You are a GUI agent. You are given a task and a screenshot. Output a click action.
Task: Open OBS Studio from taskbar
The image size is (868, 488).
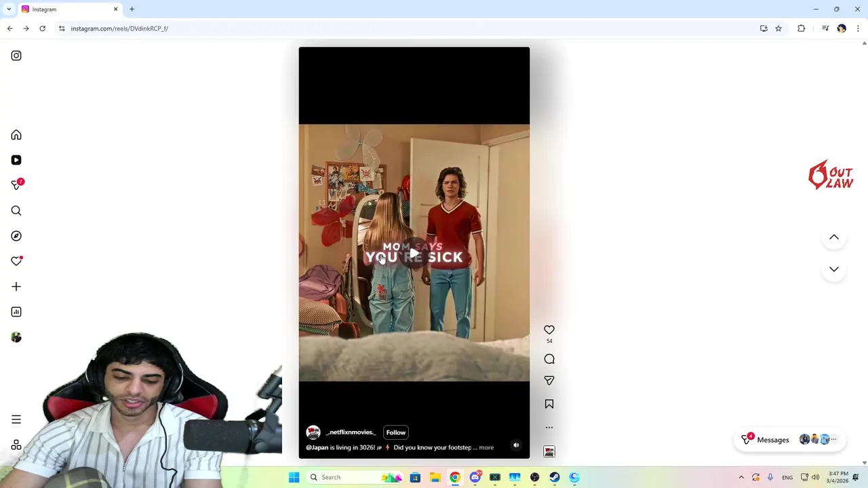(534, 477)
